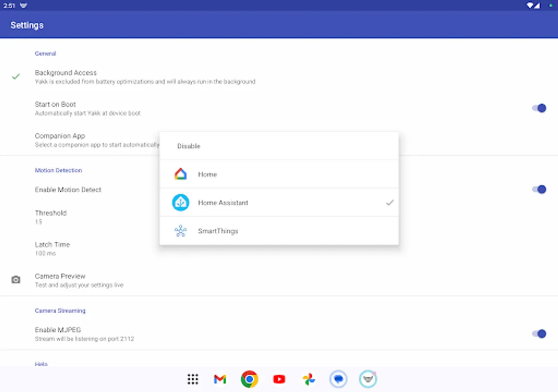Click the Motion Detection section header
This screenshot has width=558, height=392.
click(x=58, y=170)
